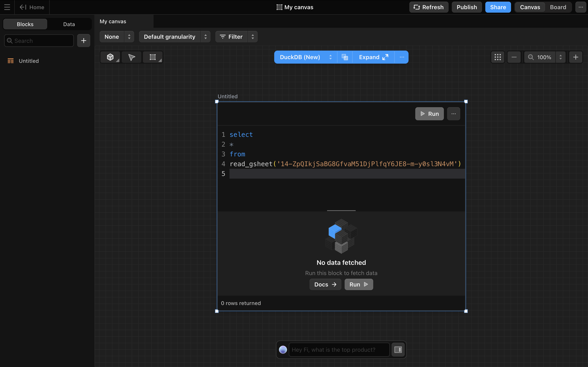The image size is (588, 367).
Task: Select the pointer arrow tool
Action: [131, 57]
